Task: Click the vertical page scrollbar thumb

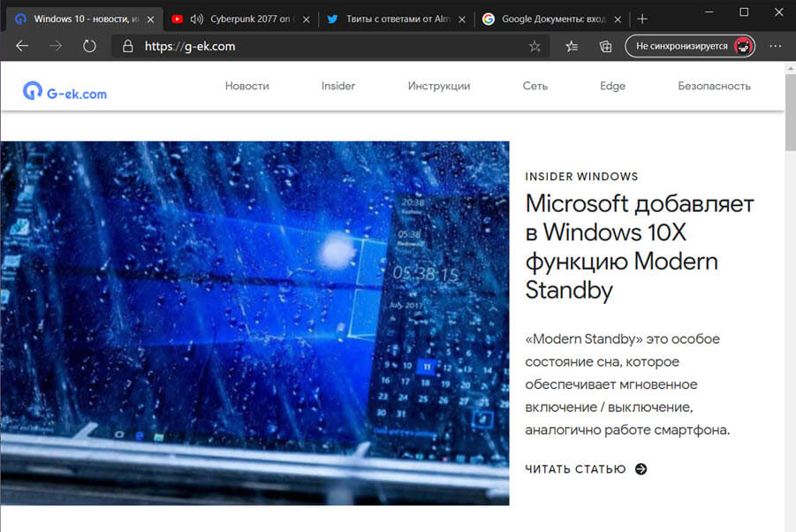Action: pos(791,112)
